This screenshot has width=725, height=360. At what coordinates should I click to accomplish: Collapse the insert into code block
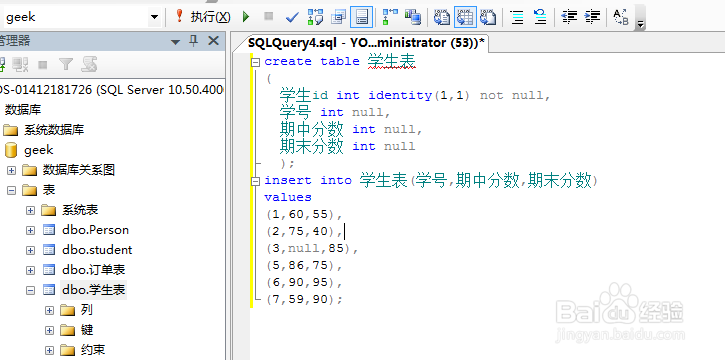pyautogui.click(x=256, y=182)
